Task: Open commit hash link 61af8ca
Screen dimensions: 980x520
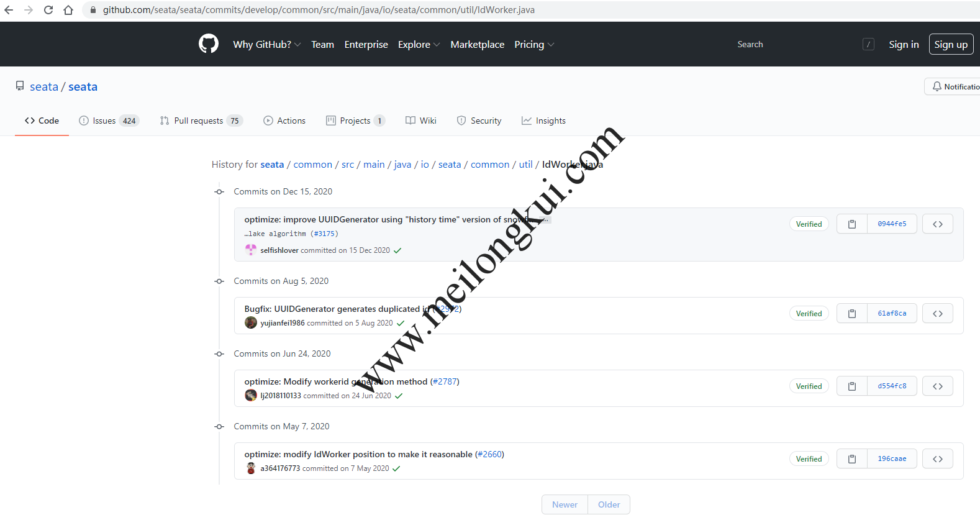Action: 892,314
